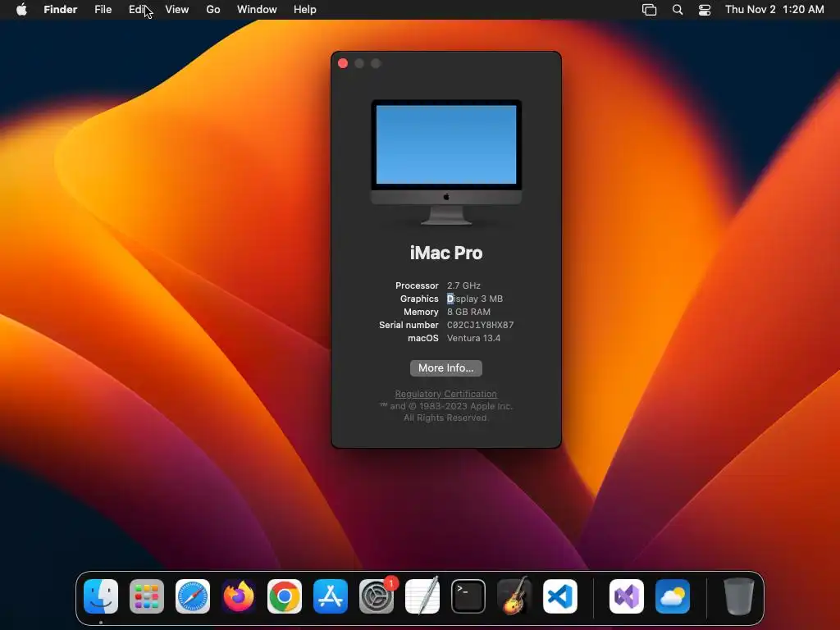840x630 pixels.
Task: Click the macOS label
Action: tap(423, 338)
